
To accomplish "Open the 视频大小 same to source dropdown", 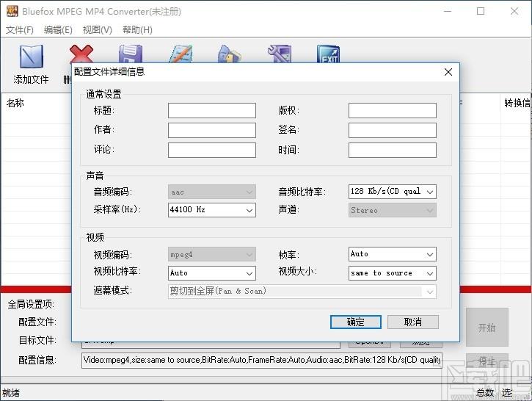I will click(393, 273).
